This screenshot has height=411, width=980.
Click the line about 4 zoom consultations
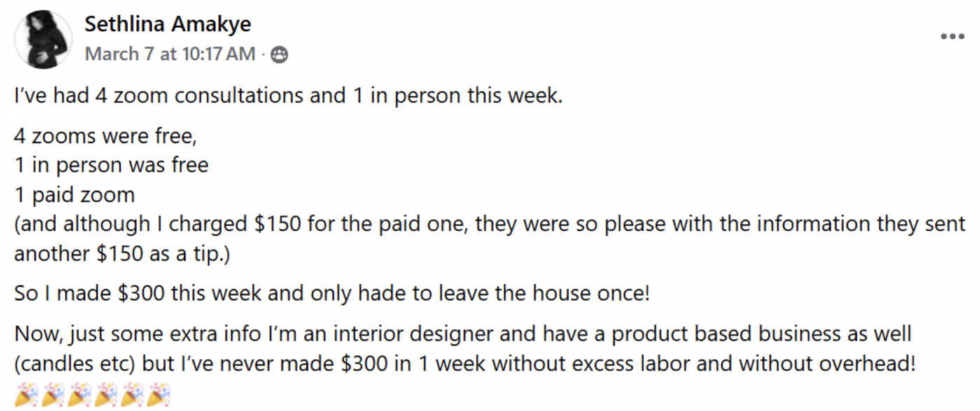[x=288, y=95]
